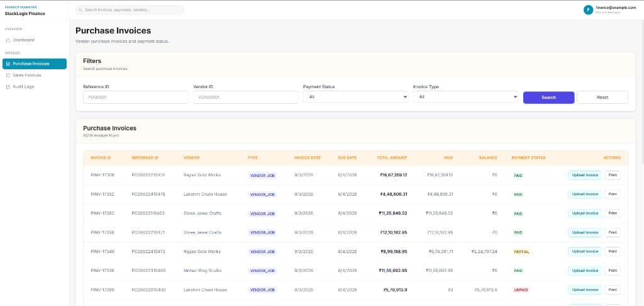The height and width of the screenshot is (306, 644).
Task: Print invoice PINV-17352
Action: click(x=613, y=194)
